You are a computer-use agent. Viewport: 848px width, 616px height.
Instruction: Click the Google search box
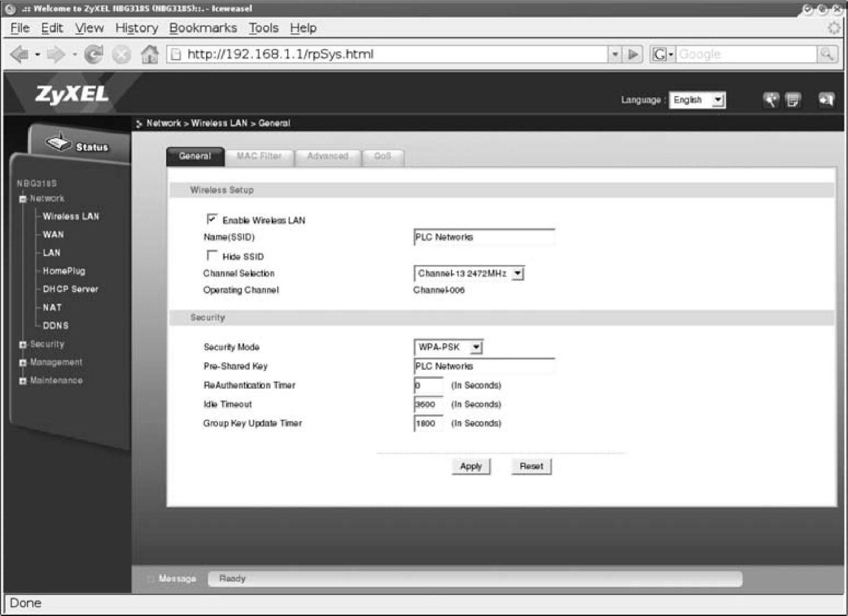(747, 54)
